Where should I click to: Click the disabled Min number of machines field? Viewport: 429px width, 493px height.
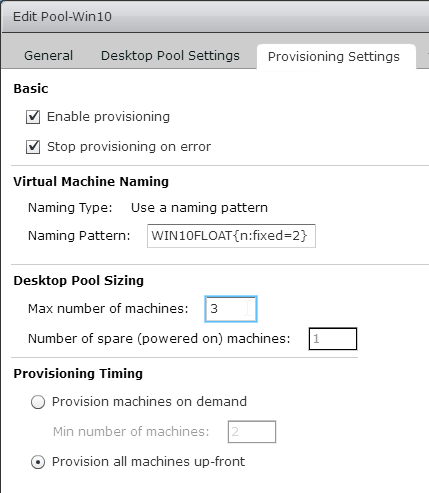pyautogui.click(x=252, y=432)
